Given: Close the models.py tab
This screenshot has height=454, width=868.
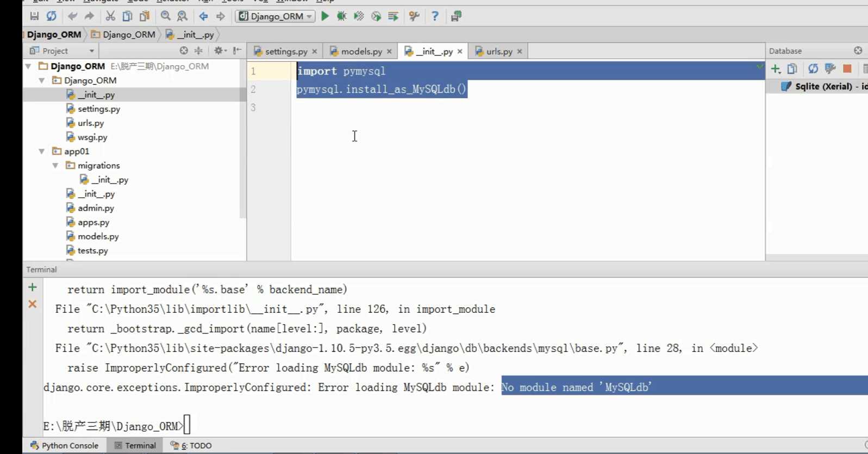Looking at the screenshot, I should [389, 52].
